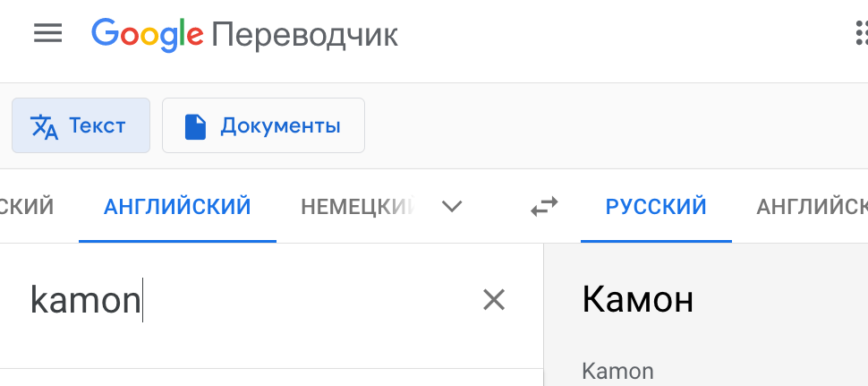The image size is (868, 386).
Task: Switch to Документы translation mode
Action: 263,126
